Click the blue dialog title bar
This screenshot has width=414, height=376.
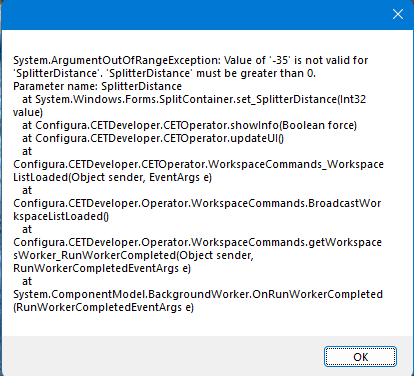click(193, 15)
